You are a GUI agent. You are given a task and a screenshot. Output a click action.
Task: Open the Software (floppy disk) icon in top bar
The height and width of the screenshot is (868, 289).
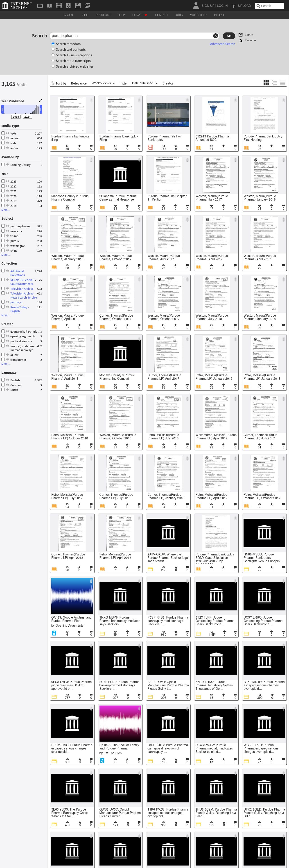tap(78, 5)
